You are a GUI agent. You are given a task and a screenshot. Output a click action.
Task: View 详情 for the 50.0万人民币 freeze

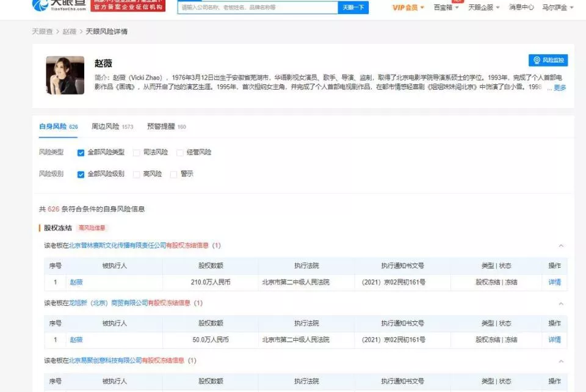(554, 339)
